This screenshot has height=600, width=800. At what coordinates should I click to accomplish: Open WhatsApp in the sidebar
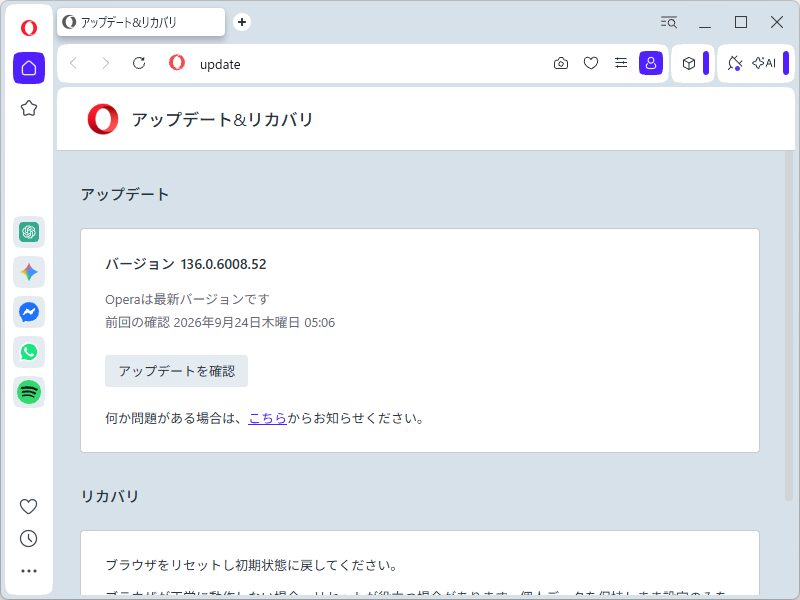(x=29, y=352)
